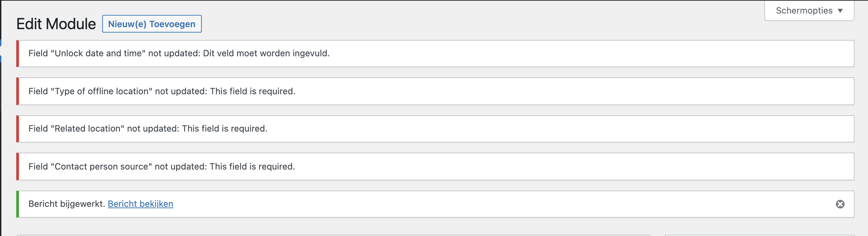Select the 'Type of offline location' error notice
The height and width of the screenshot is (236, 868).
pyautogui.click(x=435, y=91)
